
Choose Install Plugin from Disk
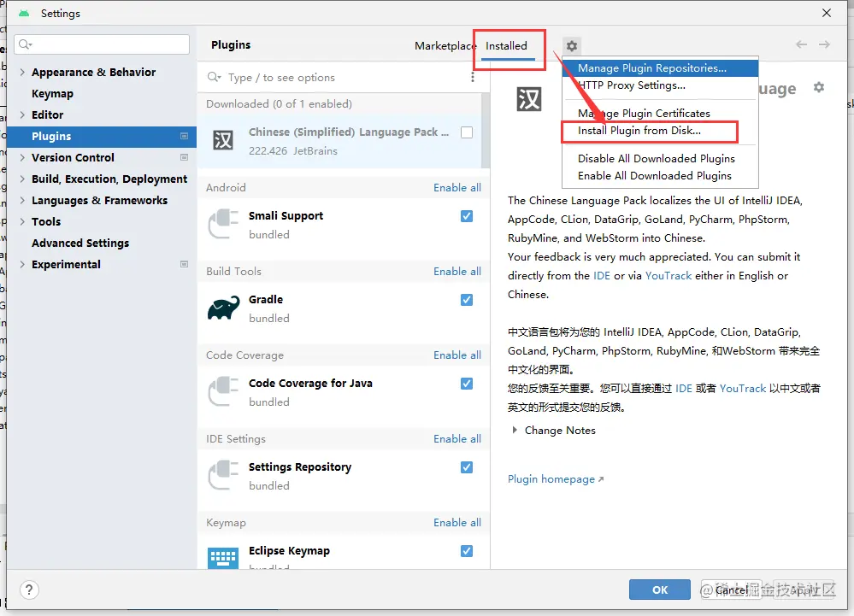[660, 131]
